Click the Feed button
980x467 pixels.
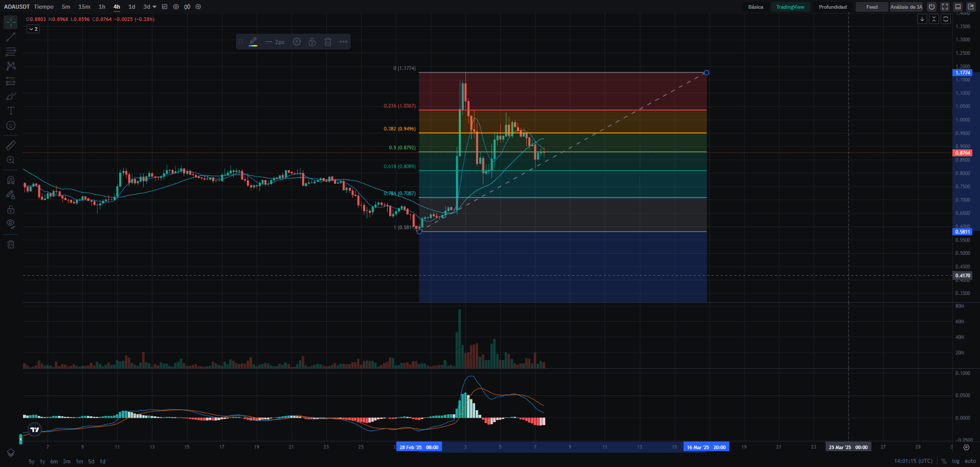[x=872, y=7]
